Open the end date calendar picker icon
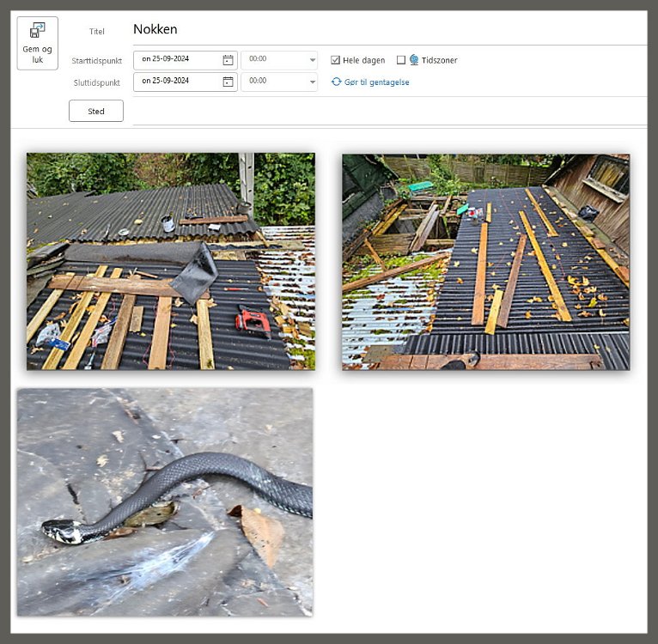The width and height of the screenshot is (658, 644). pos(228,82)
